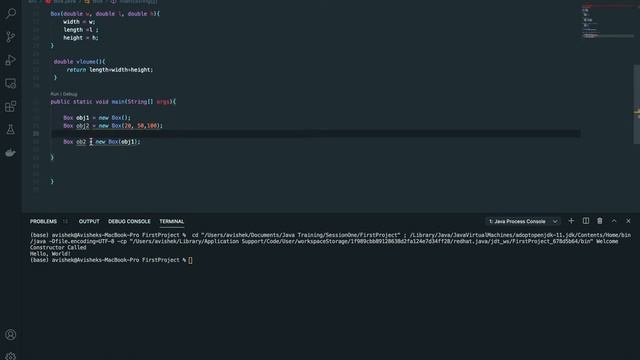This screenshot has height=360, width=640.
Task: Split the terminal pane
Action: pyautogui.click(x=586, y=221)
